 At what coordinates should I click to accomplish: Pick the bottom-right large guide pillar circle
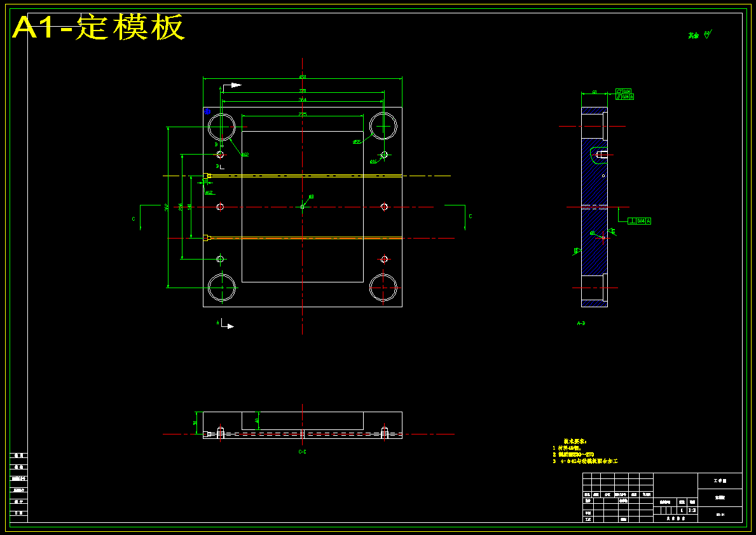pyautogui.click(x=383, y=288)
